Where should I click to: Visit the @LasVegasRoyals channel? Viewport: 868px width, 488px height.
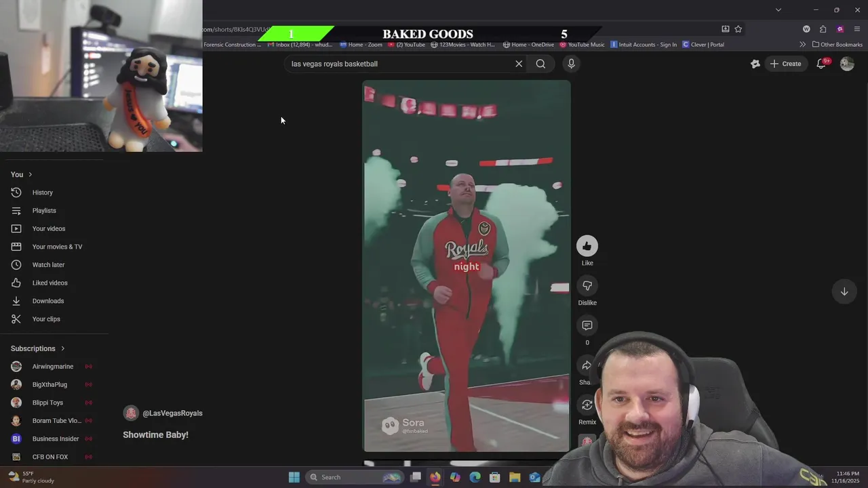point(172,413)
